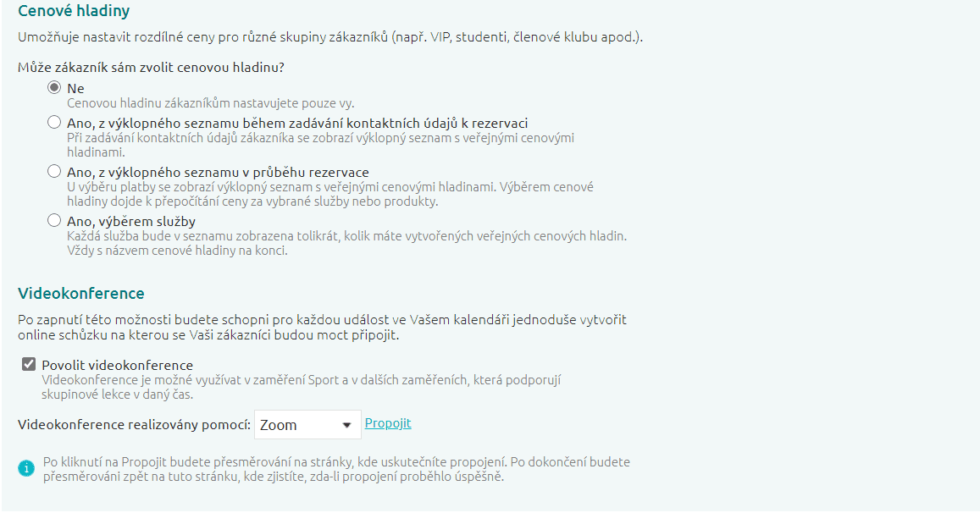
Task: Click the info note about being redirected after Propojit
Action: tap(336, 469)
